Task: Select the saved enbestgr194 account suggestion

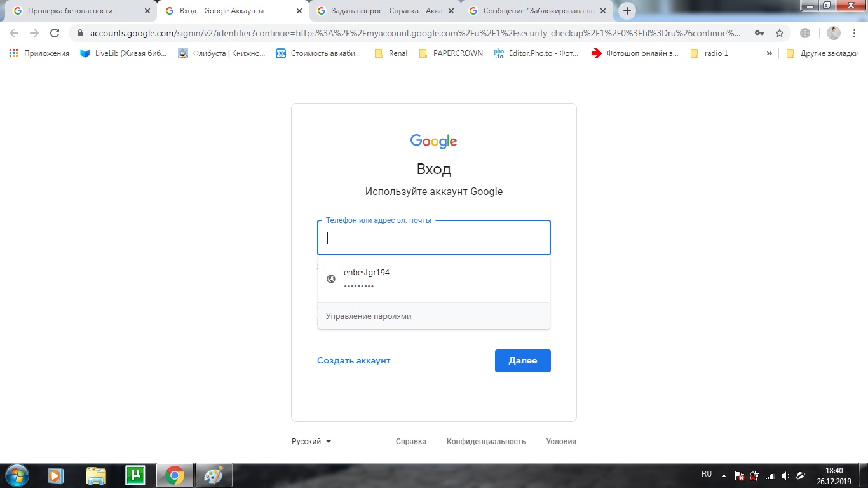Action: tap(434, 279)
